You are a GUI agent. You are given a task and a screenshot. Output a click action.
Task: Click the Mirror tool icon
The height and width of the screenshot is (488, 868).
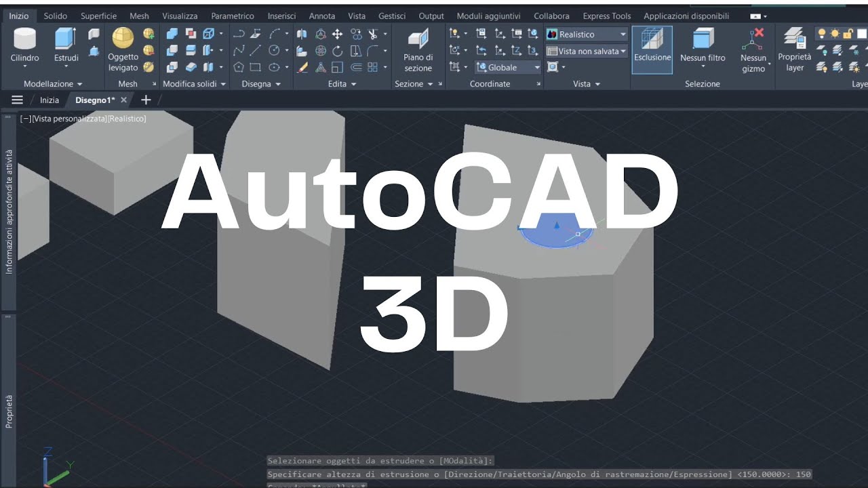302,34
